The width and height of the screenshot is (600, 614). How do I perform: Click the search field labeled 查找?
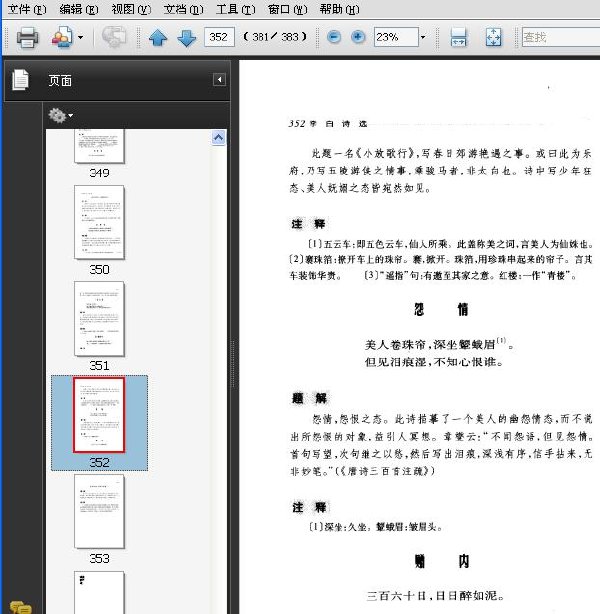[x=560, y=37]
